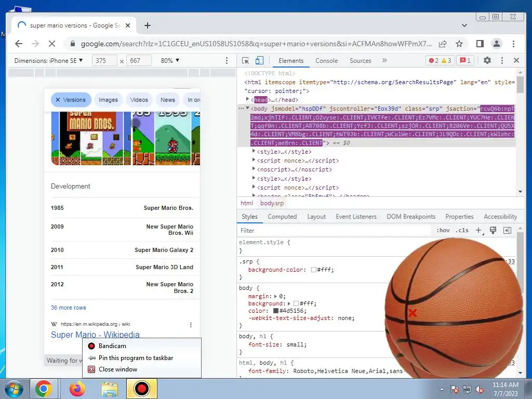
Task: Open the tab search chevron
Action: 464,25
